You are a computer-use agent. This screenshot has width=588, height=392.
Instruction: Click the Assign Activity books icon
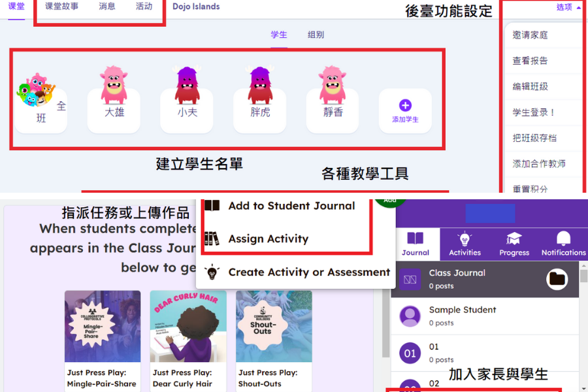click(212, 238)
